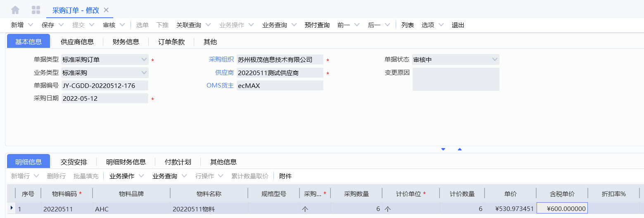Expand header panel with the down arrow
This screenshot has height=218, width=644.
point(443,149)
